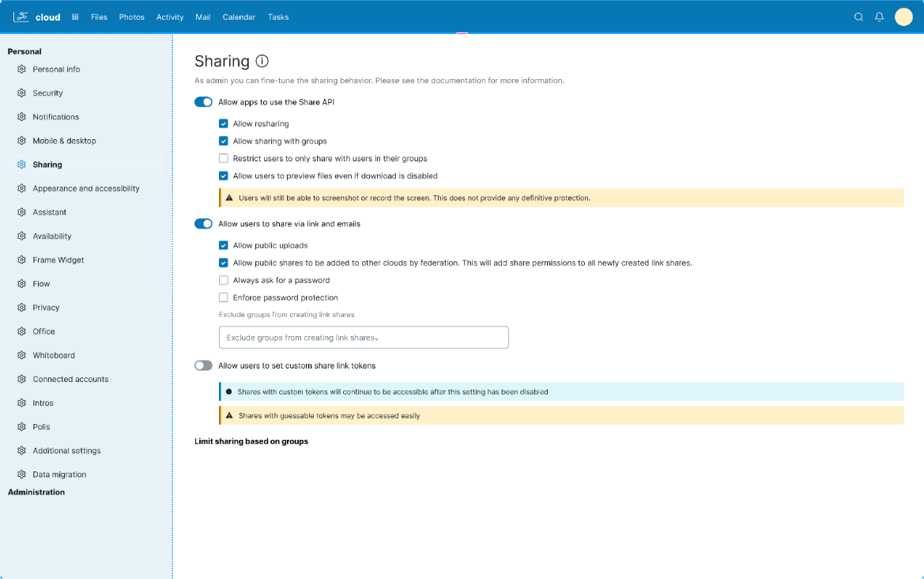Uncheck Allow public uploads
The image size is (924, 579).
224,245
